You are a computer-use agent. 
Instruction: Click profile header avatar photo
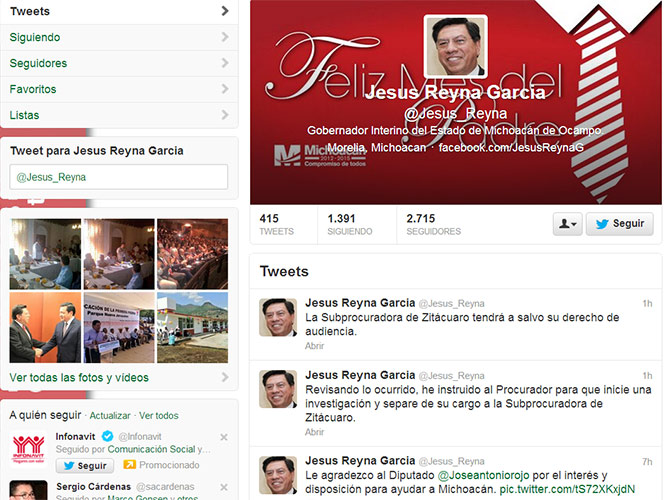(x=455, y=47)
